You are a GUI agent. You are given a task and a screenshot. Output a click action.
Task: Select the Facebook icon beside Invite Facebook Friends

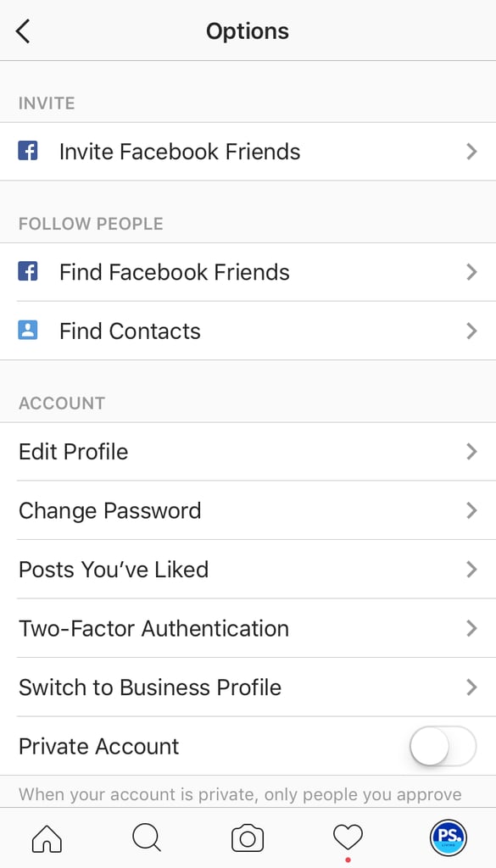pos(28,151)
